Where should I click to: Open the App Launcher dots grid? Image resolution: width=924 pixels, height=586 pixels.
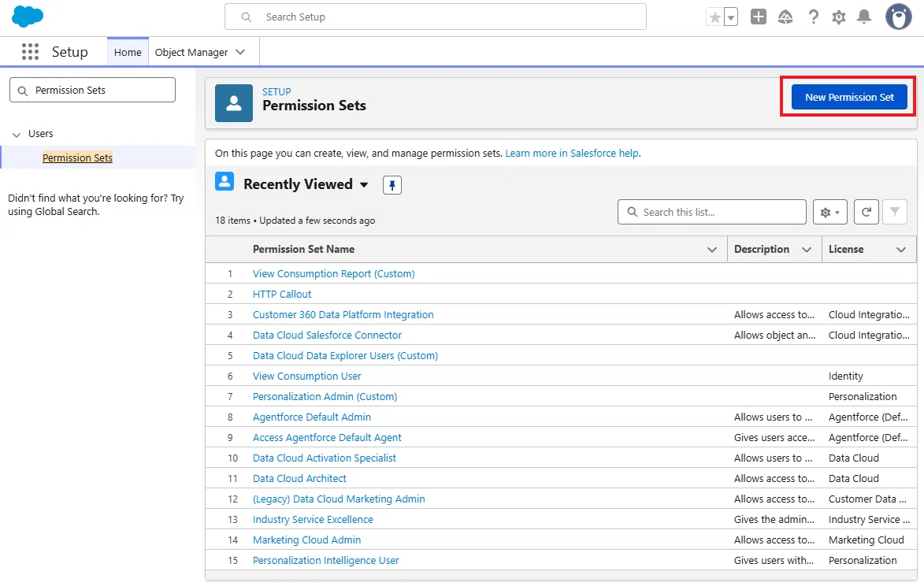point(30,52)
